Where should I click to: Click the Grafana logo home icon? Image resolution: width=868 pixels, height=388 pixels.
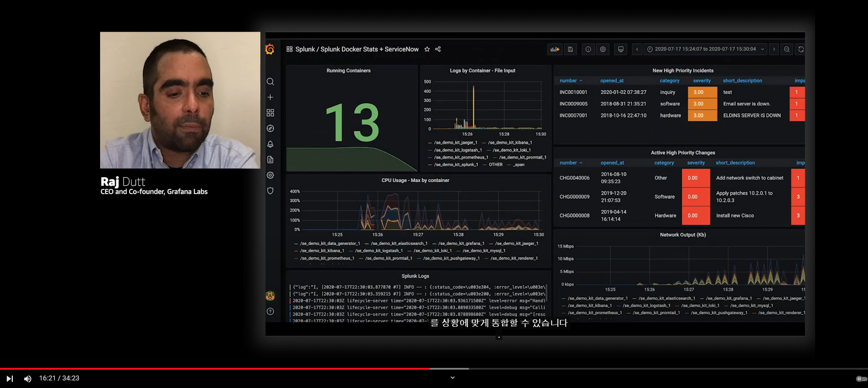[x=270, y=49]
